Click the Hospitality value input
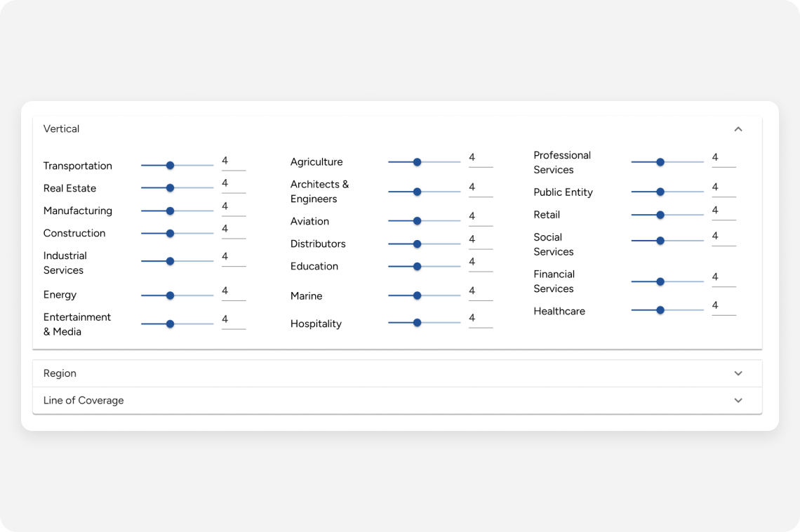800x532 pixels. click(481, 319)
